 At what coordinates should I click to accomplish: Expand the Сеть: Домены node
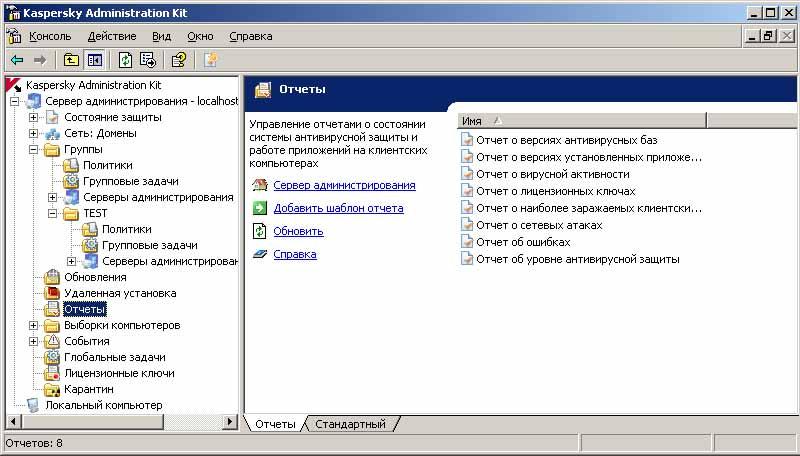click(x=33, y=134)
